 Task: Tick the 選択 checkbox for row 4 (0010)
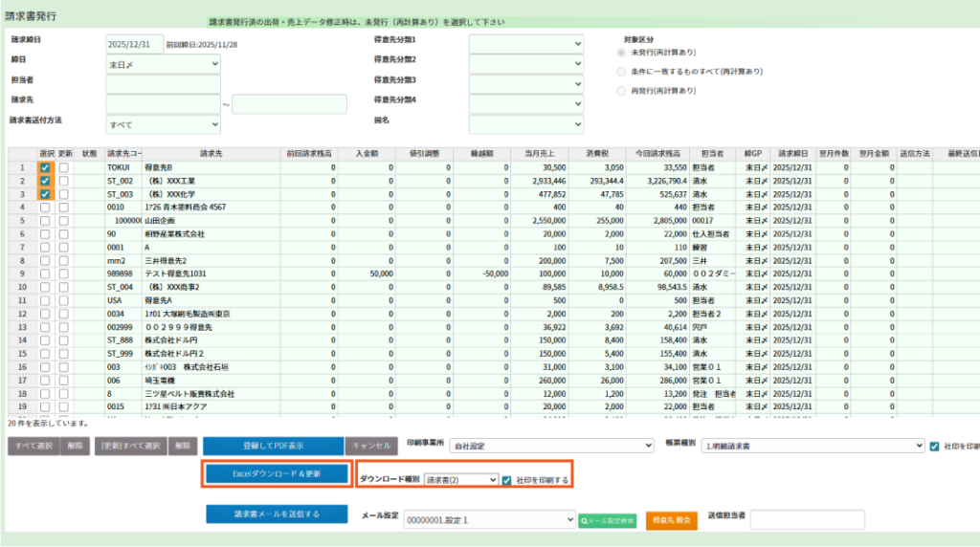(x=45, y=207)
